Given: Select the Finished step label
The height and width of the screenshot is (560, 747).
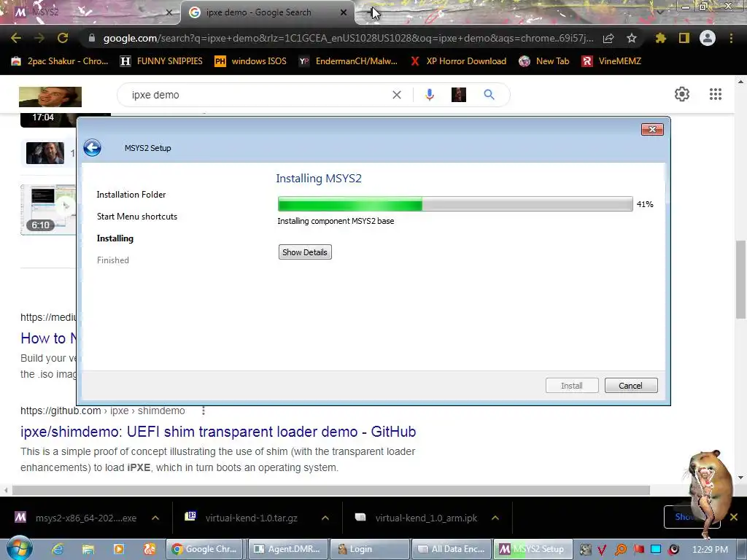Looking at the screenshot, I should [x=113, y=260].
